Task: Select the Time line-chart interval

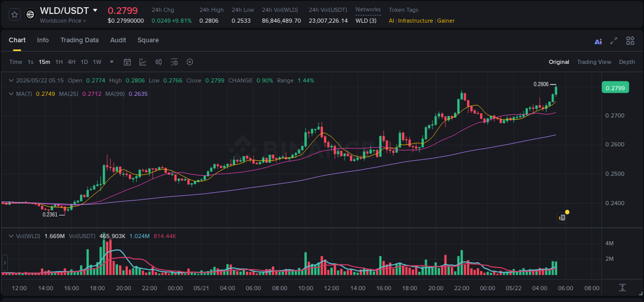Action: [x=15, y=62]
